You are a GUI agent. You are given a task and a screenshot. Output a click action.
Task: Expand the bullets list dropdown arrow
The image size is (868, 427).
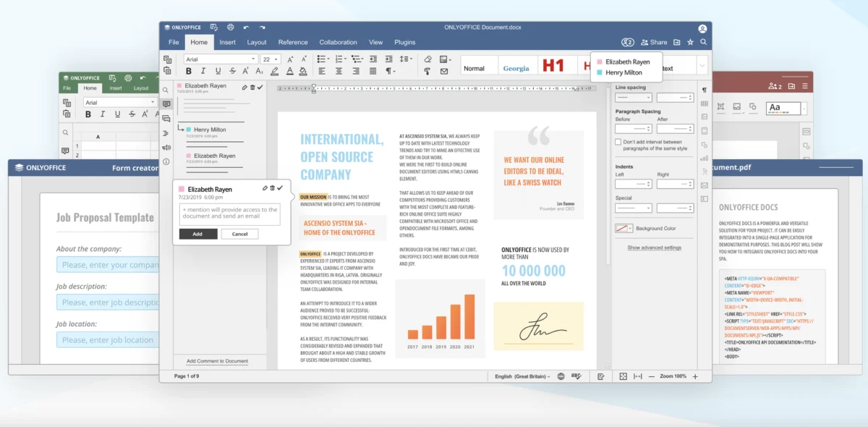(x=328, y=59)
